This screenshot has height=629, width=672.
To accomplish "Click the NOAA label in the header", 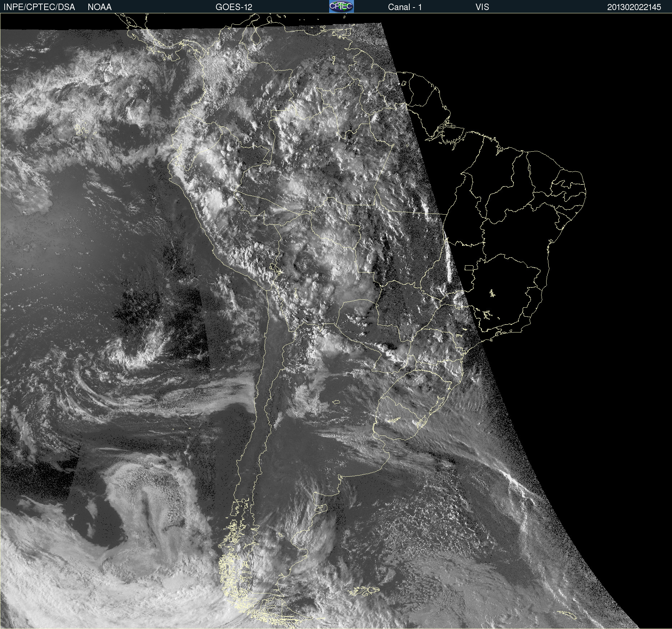I will pyautogui.click(x=100, y=7).
